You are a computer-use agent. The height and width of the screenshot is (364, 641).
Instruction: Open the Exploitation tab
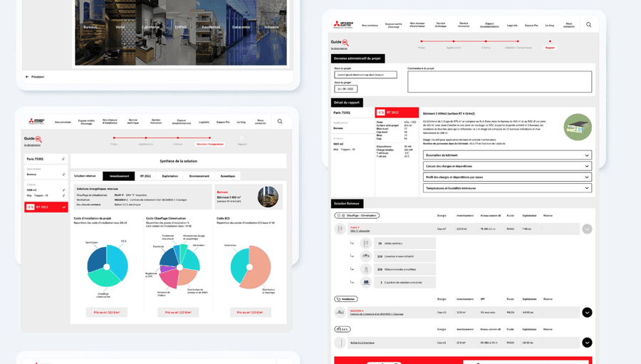pos(170,176)
